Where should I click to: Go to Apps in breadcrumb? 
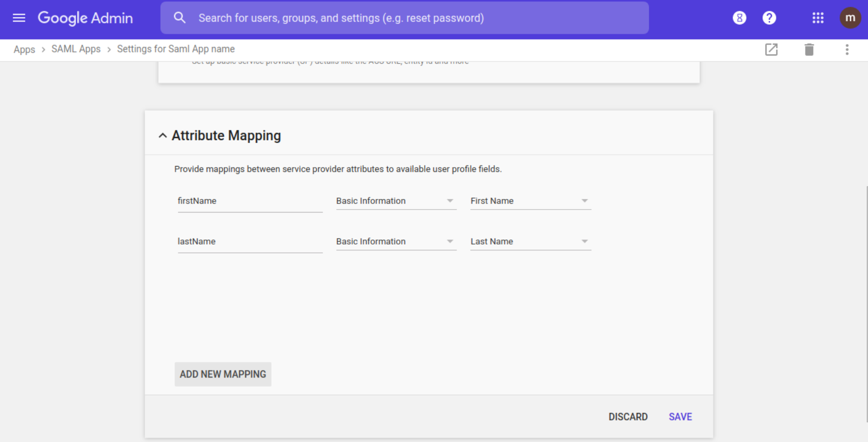(x=24, y=49)
